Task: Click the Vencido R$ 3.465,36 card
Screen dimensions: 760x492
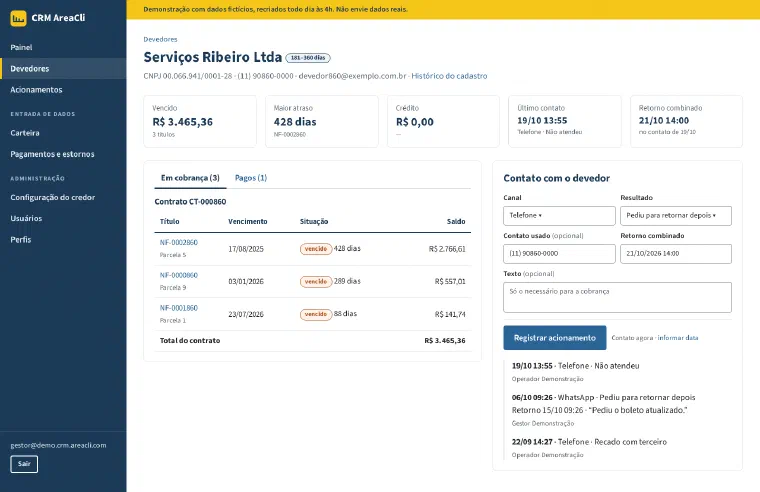Action: (200, 121)
